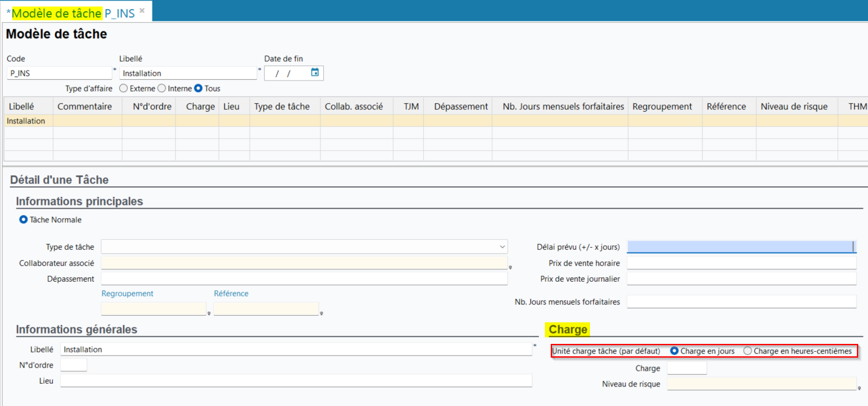The width and height of the screenshot is (868, 406).
Task: Expand the Type de tâche dropdown
Action: pos(502,247)
